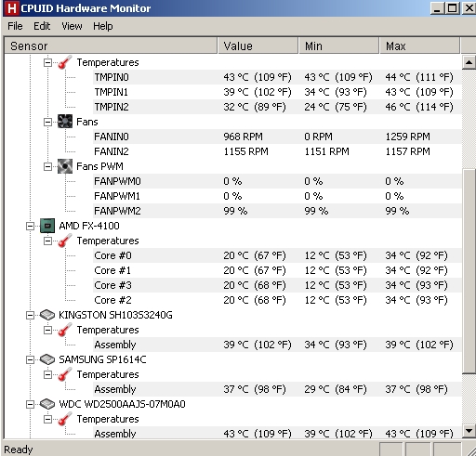476x456 pixels.
Task: Minimize the Hardware Monitor window
Action: tap(438, 8)
